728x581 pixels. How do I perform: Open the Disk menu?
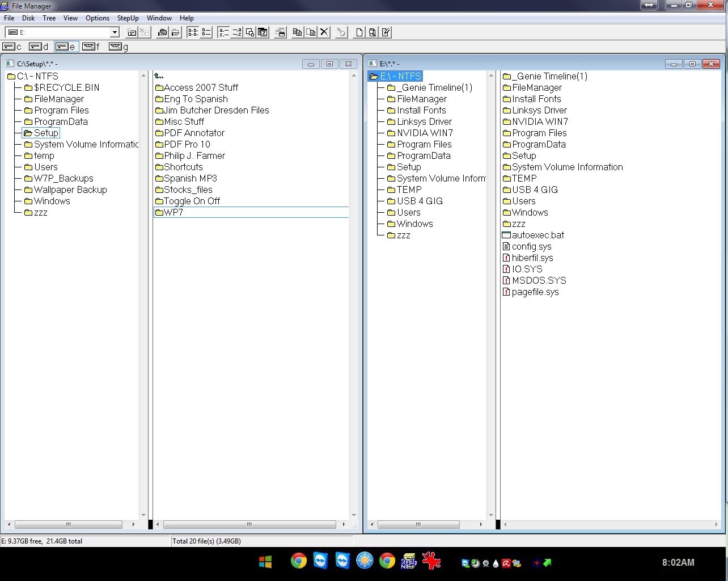pos(28,18)
